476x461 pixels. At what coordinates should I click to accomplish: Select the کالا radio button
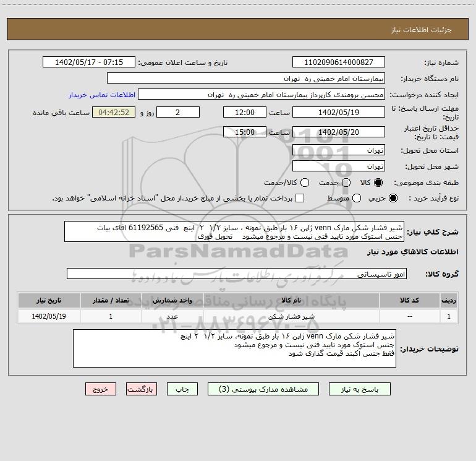pos(378,183)
